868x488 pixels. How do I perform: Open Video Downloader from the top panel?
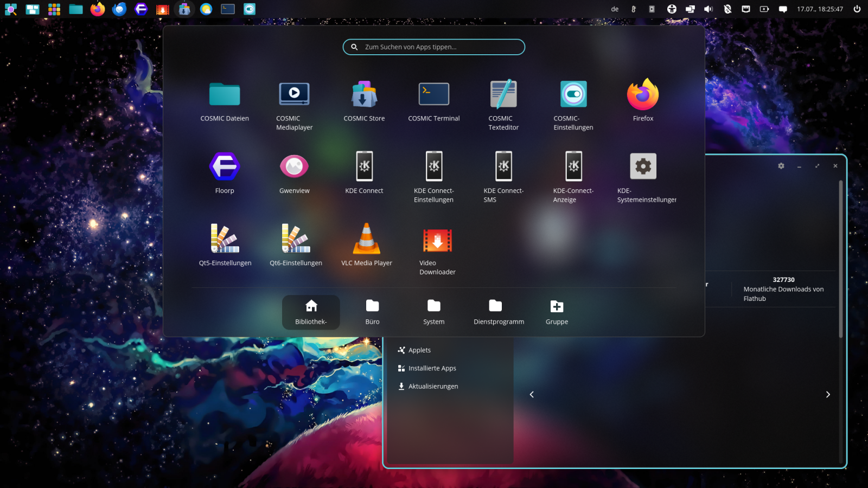tap(163, 9)
